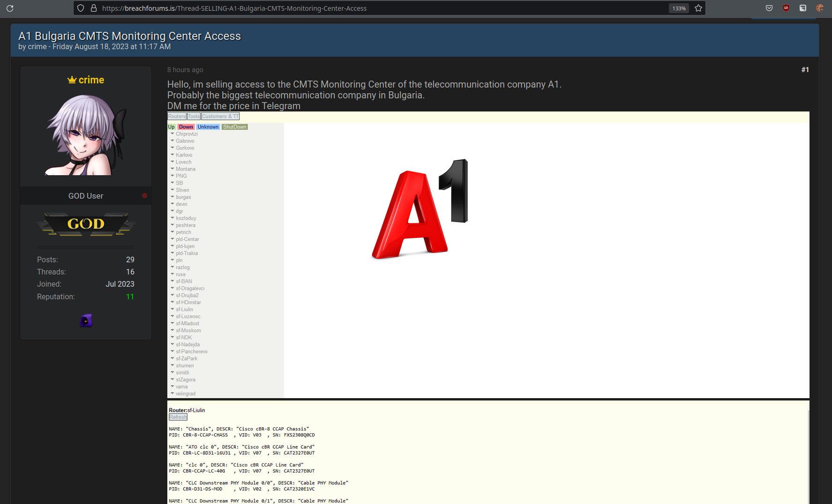The width and height of the screenshot is (832, 504).
Task: Click the "GOD User" title text
Action: coord(86,196)
